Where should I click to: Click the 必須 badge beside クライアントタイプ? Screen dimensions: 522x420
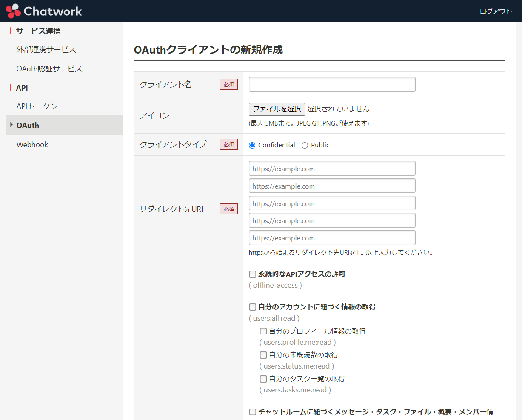click(229, 144)
